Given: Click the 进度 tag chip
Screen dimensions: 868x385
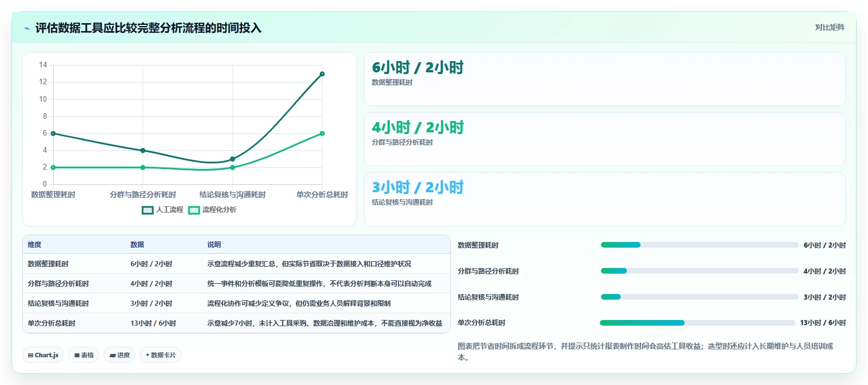Looking at the screenshot, I should coord(119,355).
